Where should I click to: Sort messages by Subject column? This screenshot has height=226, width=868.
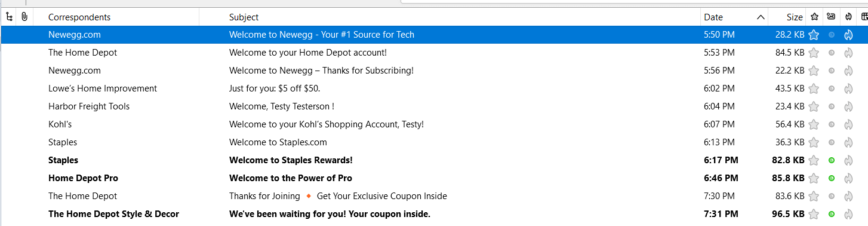pos(244,17)
